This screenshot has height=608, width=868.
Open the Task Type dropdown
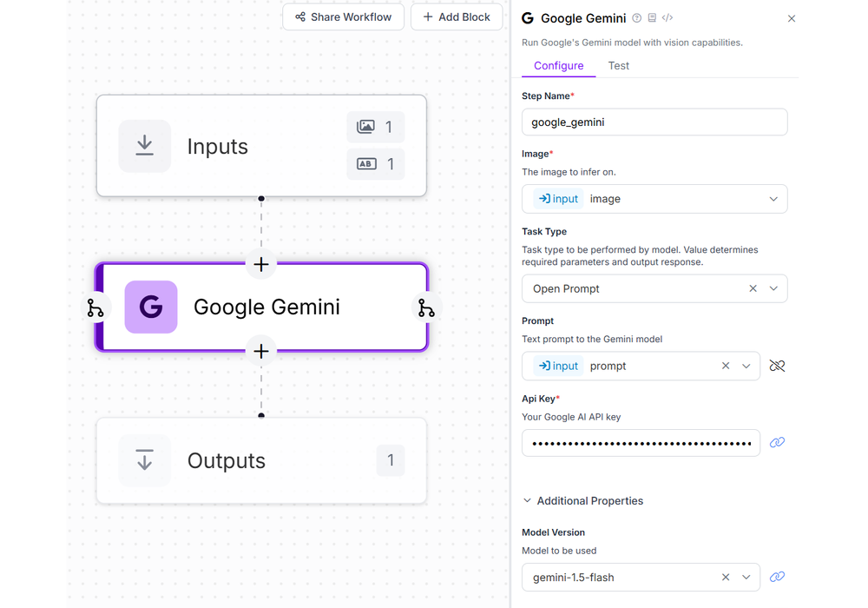[x=773, y=288]
